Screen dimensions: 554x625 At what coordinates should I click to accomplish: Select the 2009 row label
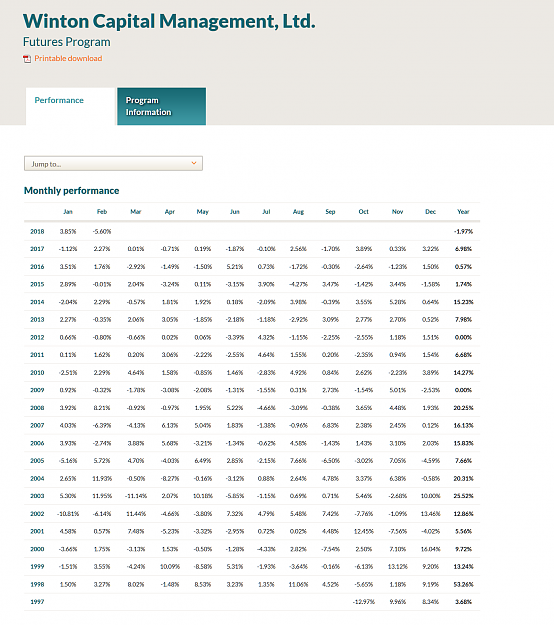[x=37, y=390]
